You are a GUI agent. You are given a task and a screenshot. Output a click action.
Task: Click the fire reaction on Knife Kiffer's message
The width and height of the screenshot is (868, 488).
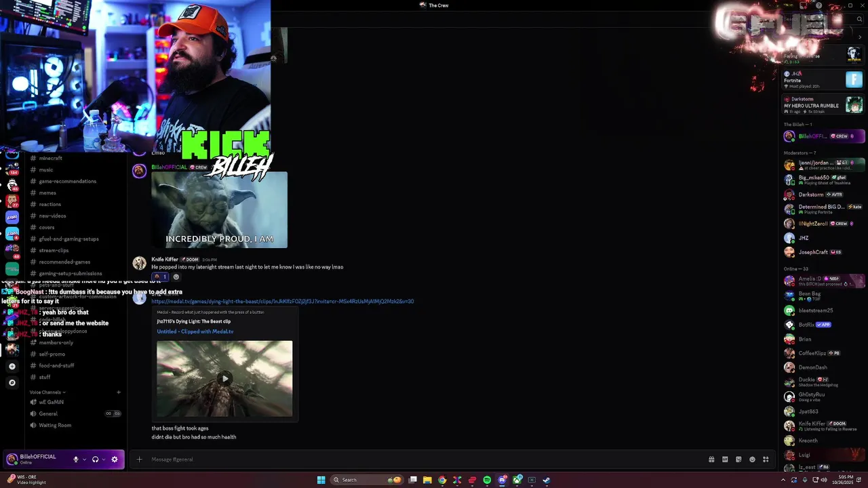click(x=160, y=277)
